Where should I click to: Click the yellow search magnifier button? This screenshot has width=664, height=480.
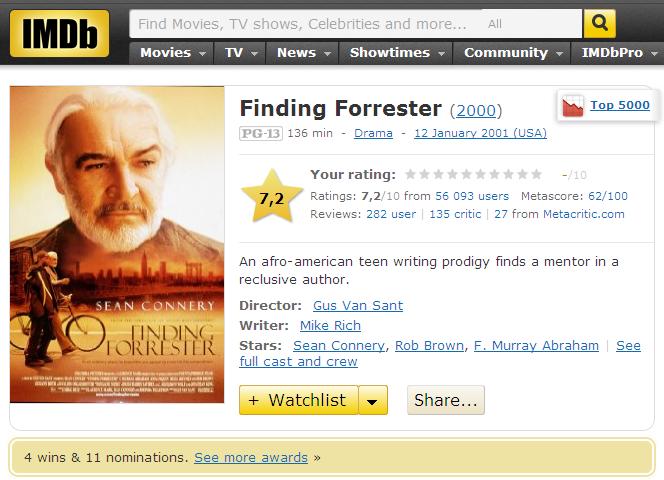pos(599,23)
